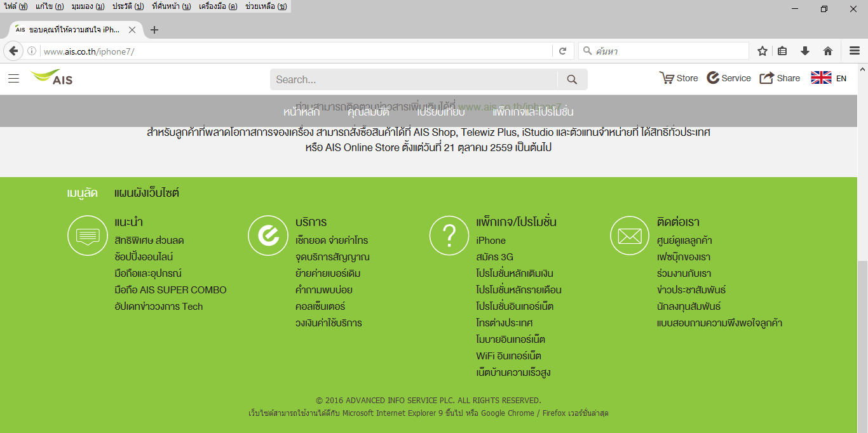Bookmark this page with the star icon

pos(763,51)
